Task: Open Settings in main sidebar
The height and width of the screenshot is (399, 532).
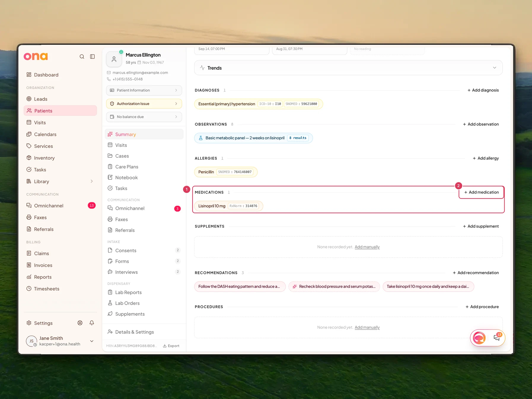Action: tap(43, 323)
